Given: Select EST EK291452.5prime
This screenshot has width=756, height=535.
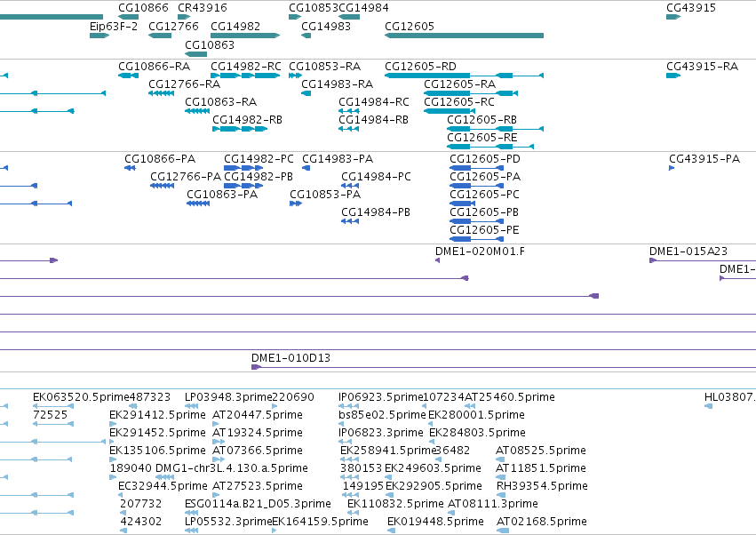Looking at the screenshot, I should point(157,433).
